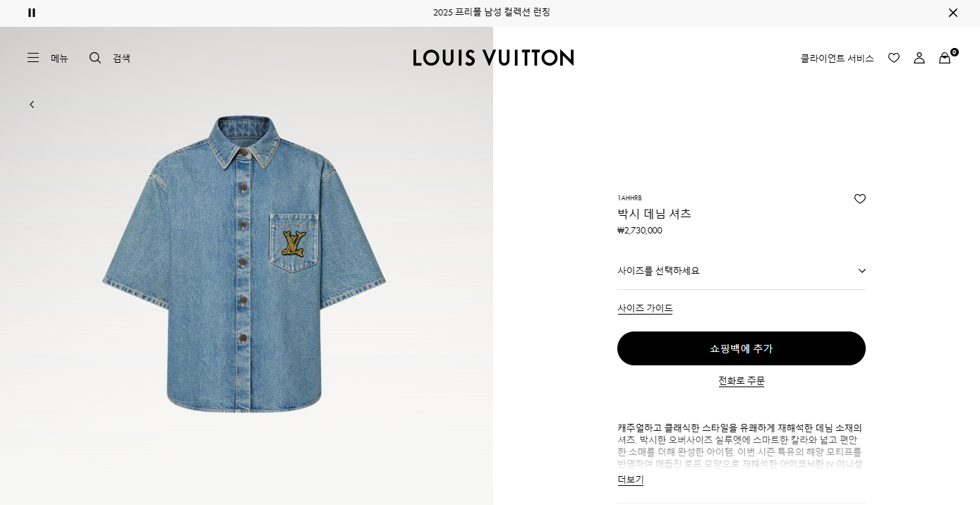Open the account profile icon
Viewport: 980px width, 505px height.
pyautogui.click(x=919, y=58)
